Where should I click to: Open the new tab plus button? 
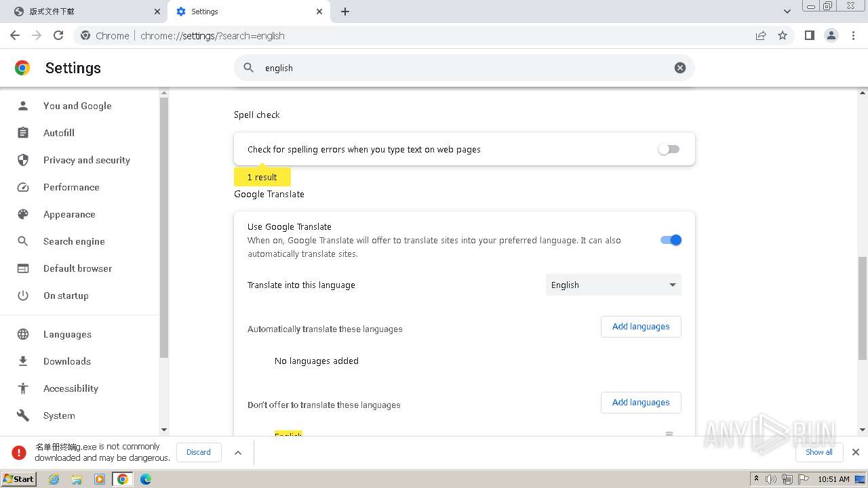345,12
